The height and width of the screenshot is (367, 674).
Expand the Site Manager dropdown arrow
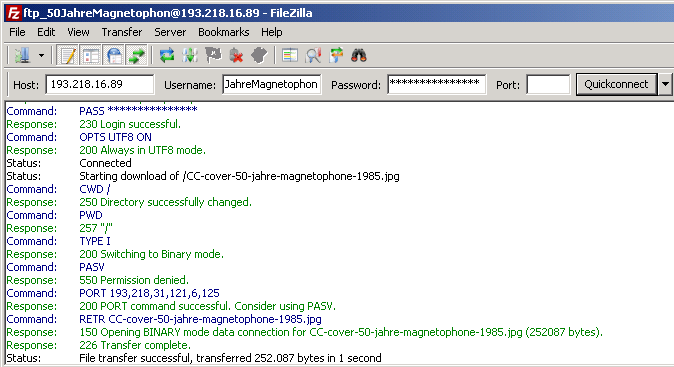[x=41, y=55]
